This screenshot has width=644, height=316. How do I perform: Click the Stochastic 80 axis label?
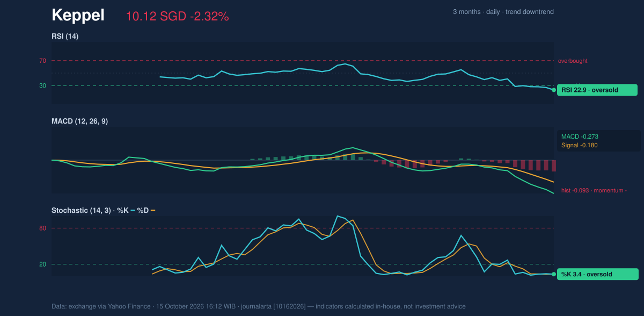click(x=42, y=228)
